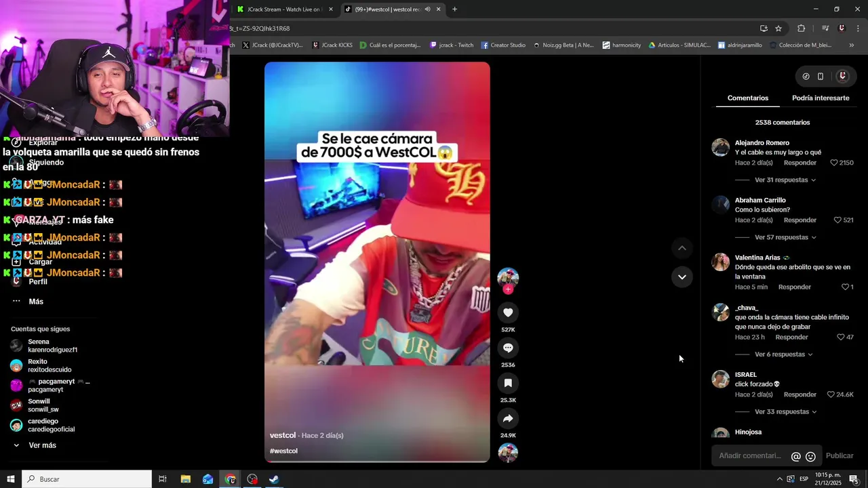
Task: Click the video progress bar at bottom
Action: [x=377, y=462]
